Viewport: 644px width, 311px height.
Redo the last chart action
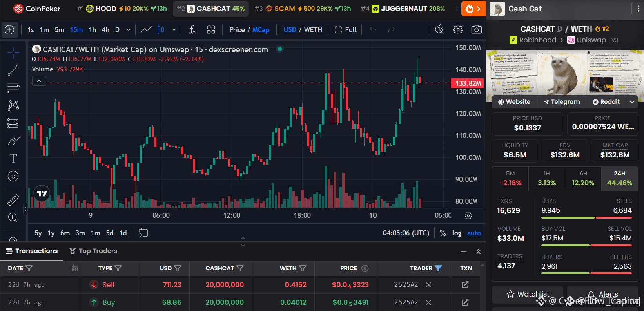click(391, 30)
